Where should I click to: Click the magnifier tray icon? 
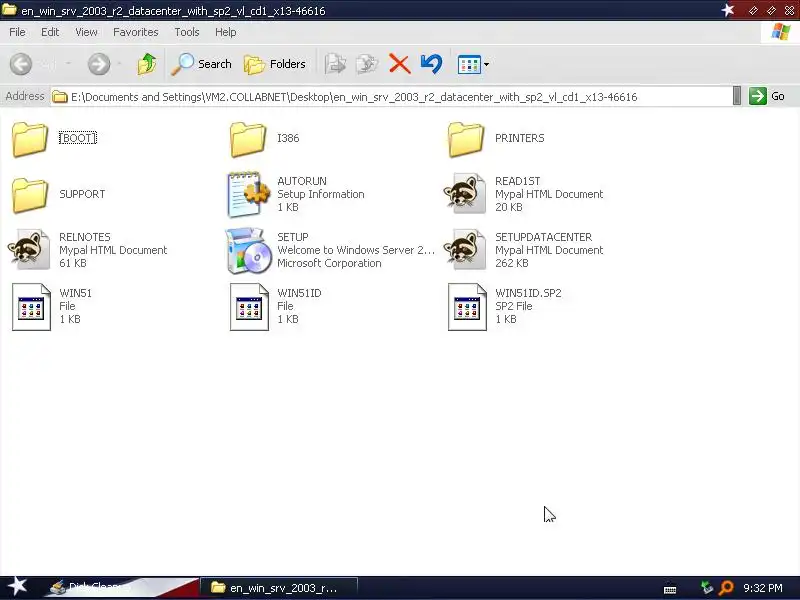[x=726, y=588]
